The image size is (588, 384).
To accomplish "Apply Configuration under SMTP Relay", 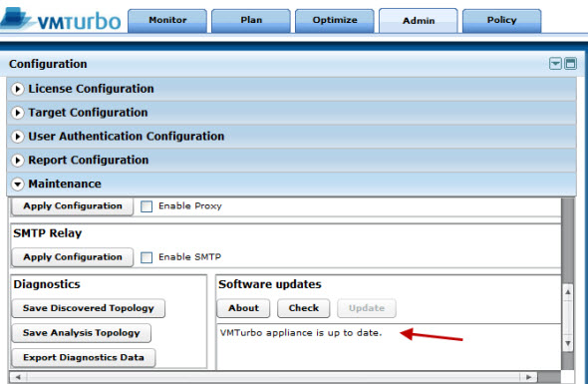I will [73, 257].
